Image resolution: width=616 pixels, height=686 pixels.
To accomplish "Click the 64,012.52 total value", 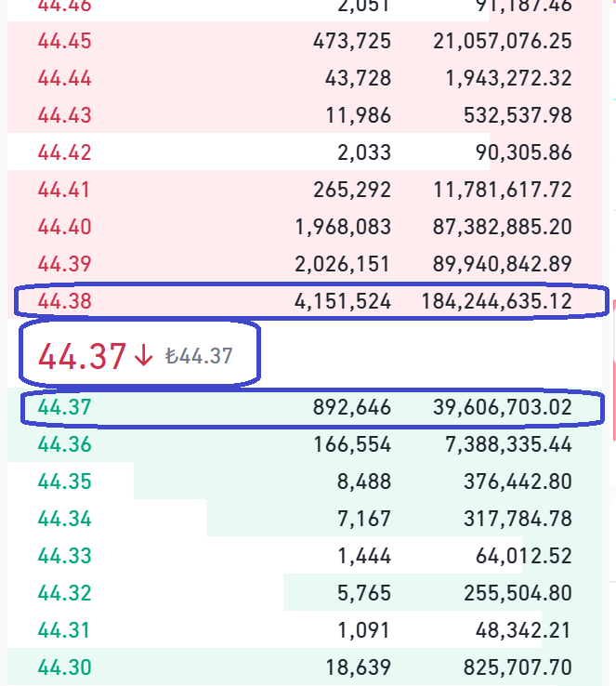I will coord(523,556).
